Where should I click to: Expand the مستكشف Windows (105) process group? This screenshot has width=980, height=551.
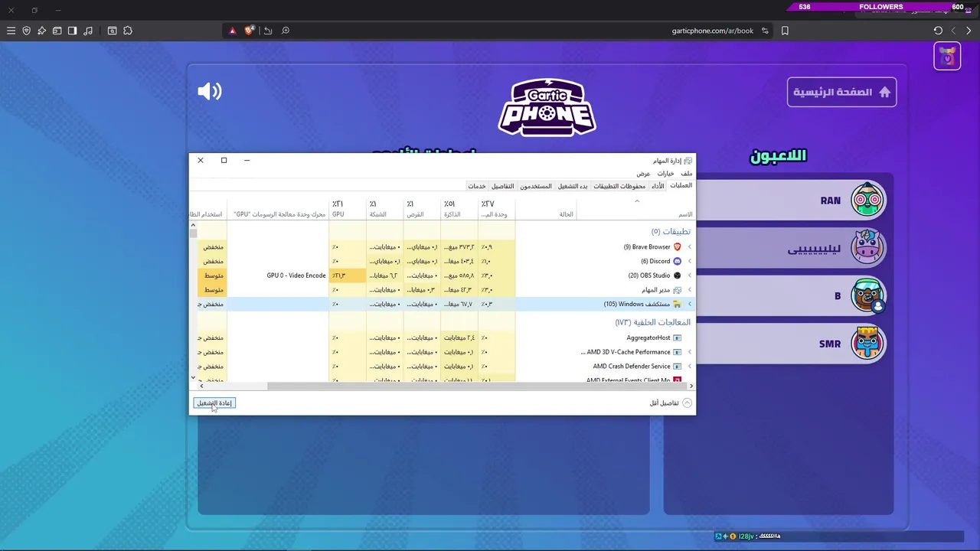coord(690,304)
